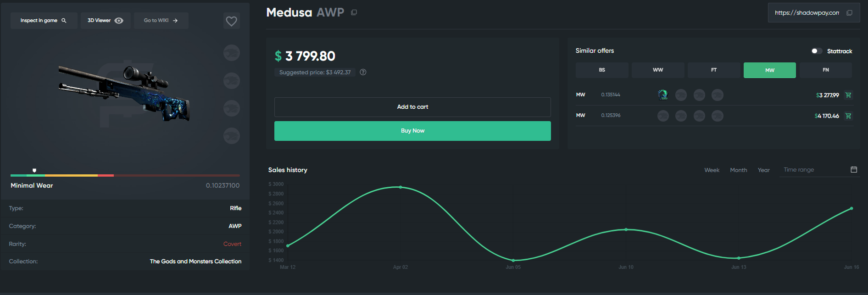This screenshot has width=868, height=295.
Task: Click the 3D Viewer eye icon
Action: click(x=118, y=20)
